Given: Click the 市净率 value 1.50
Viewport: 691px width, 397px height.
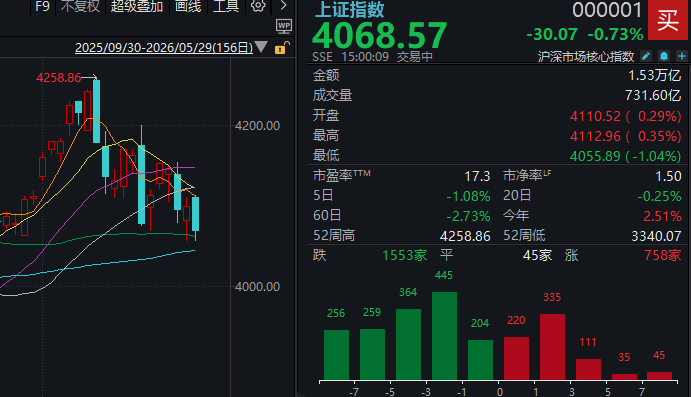Looking at the screenshot, I should click(x=668, y=176).
